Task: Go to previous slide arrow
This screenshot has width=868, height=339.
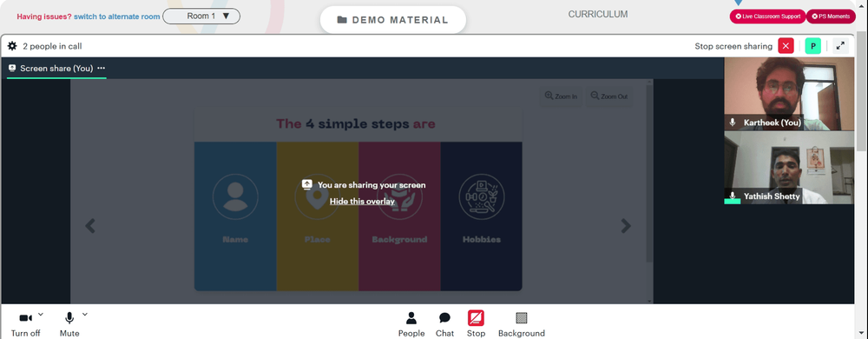Action: pyautogui.click(x=90, y=226)
